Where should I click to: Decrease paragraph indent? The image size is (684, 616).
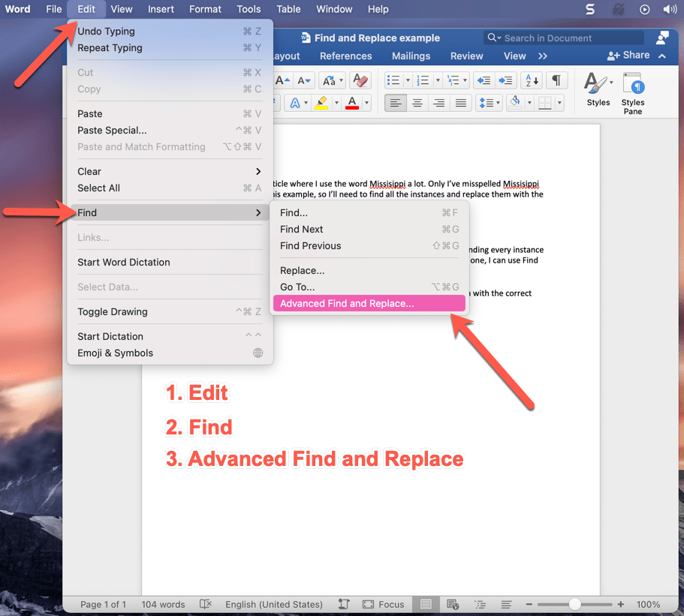tap(484, 80)
